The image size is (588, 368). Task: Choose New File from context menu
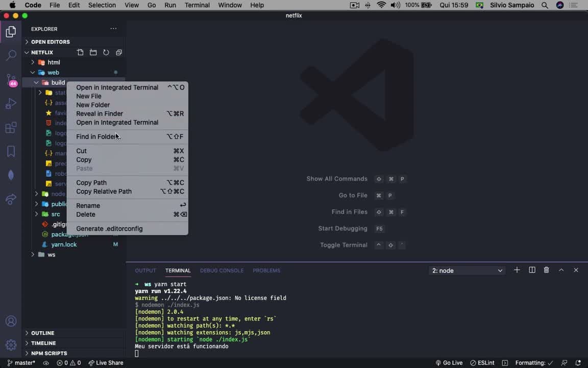tap(128, 96)
